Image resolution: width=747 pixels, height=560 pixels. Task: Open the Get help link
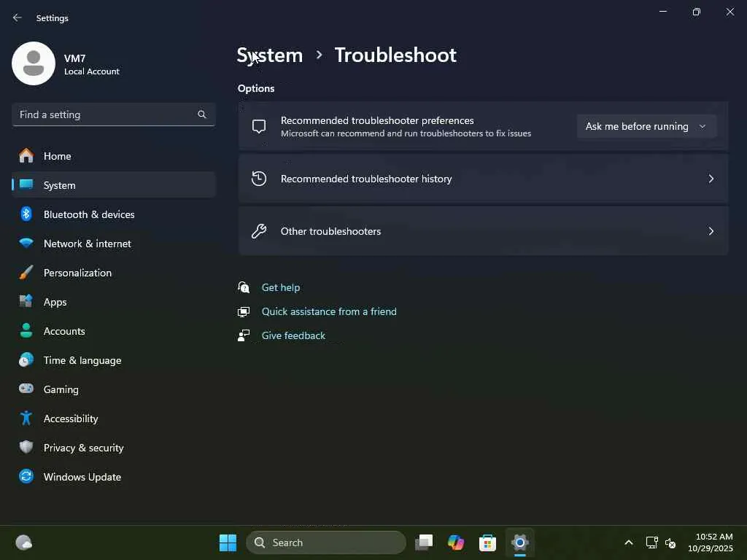[x=281, y=287]
